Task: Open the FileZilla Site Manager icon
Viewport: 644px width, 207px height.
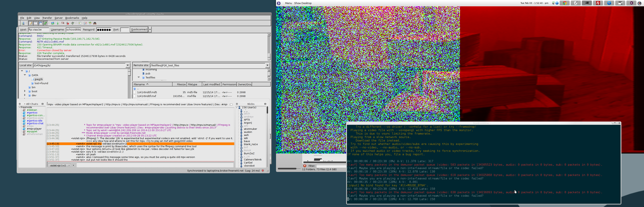Action: click(23, 23)
